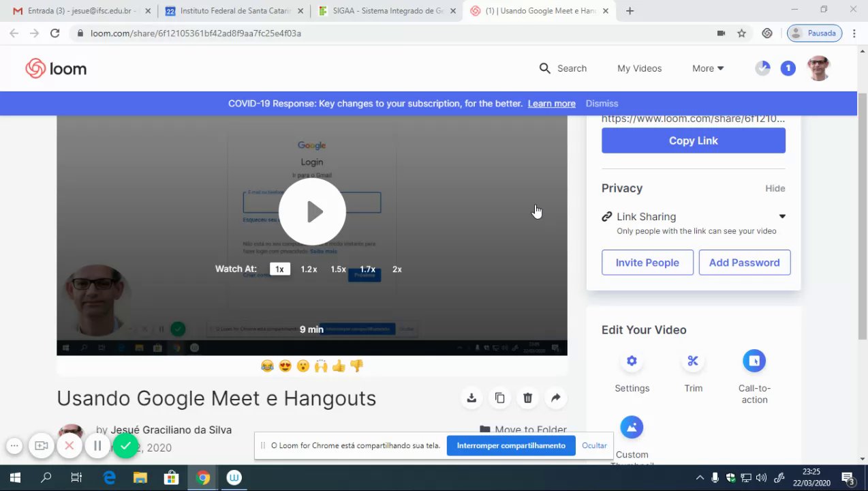Click the Copy Link button
The height and width of the screenshot is (491, 868).
[693, 140]
